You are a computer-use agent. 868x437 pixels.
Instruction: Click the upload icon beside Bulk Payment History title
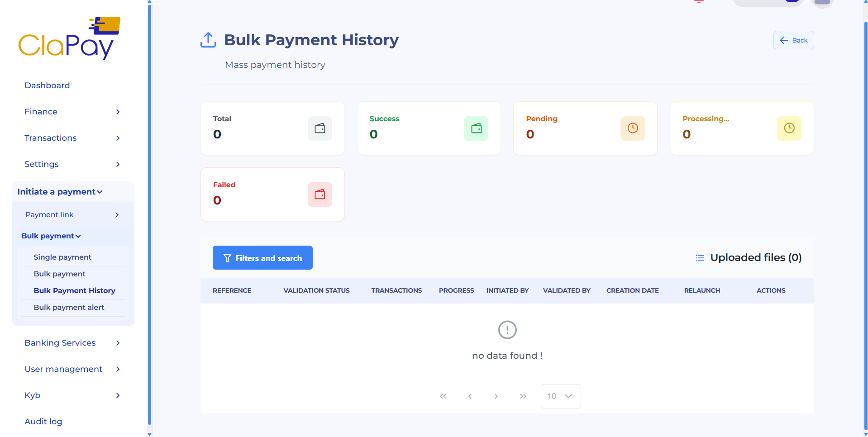pos(208,40)
